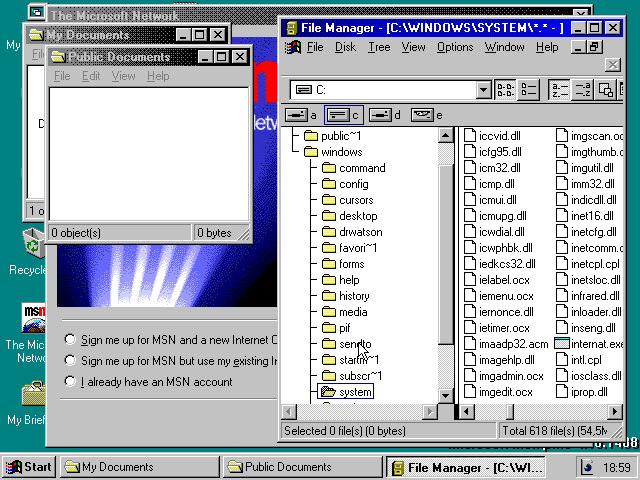
Task: Select drive d icon
Action: (x=381, y=115)
